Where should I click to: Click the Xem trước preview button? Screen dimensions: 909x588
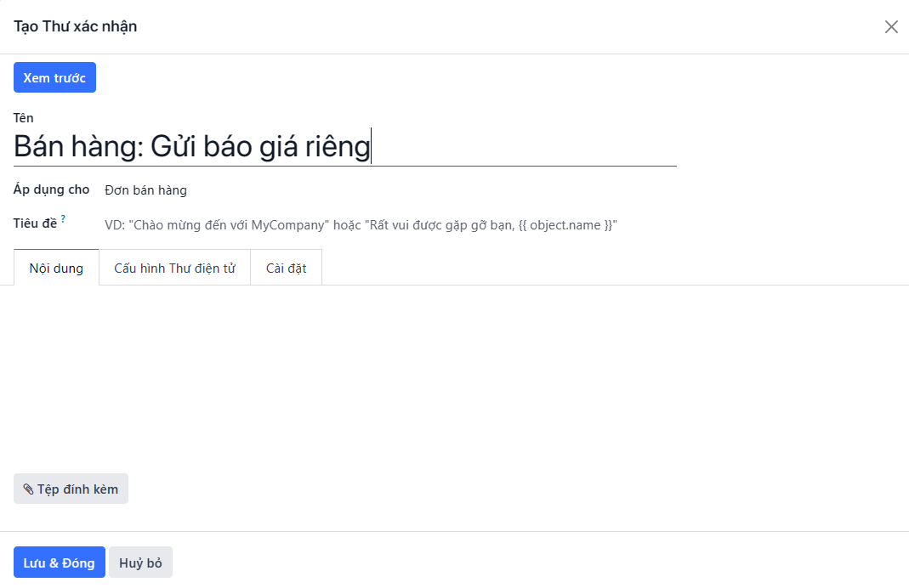[x=54, y=77]
